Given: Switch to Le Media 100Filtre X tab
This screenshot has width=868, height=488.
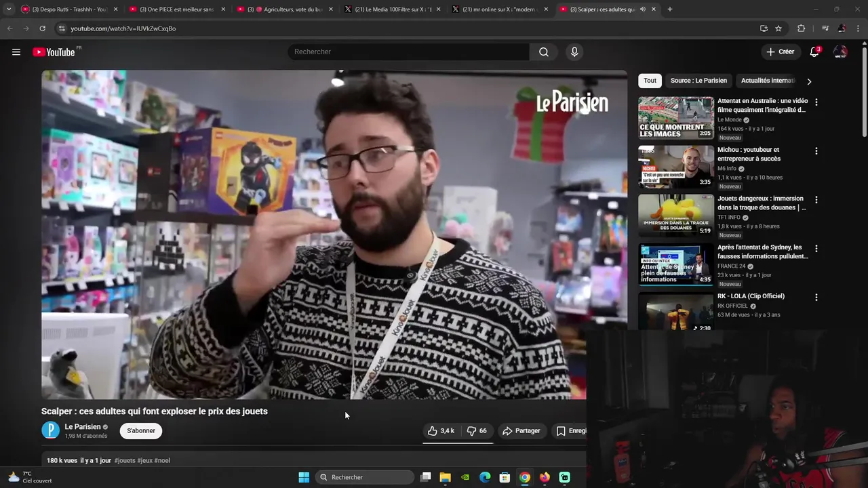Looking at the screenshot, I should coord(393,9).
